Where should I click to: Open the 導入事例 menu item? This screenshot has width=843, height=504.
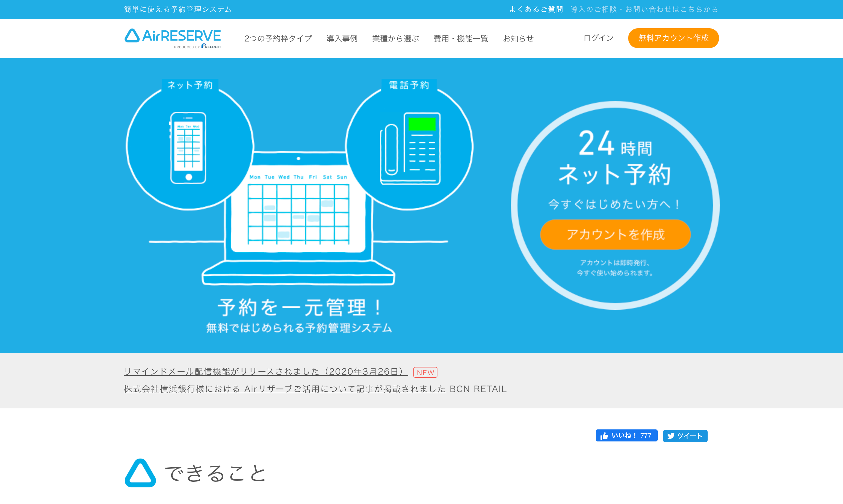pyautogui.click(x=342, y=38)
